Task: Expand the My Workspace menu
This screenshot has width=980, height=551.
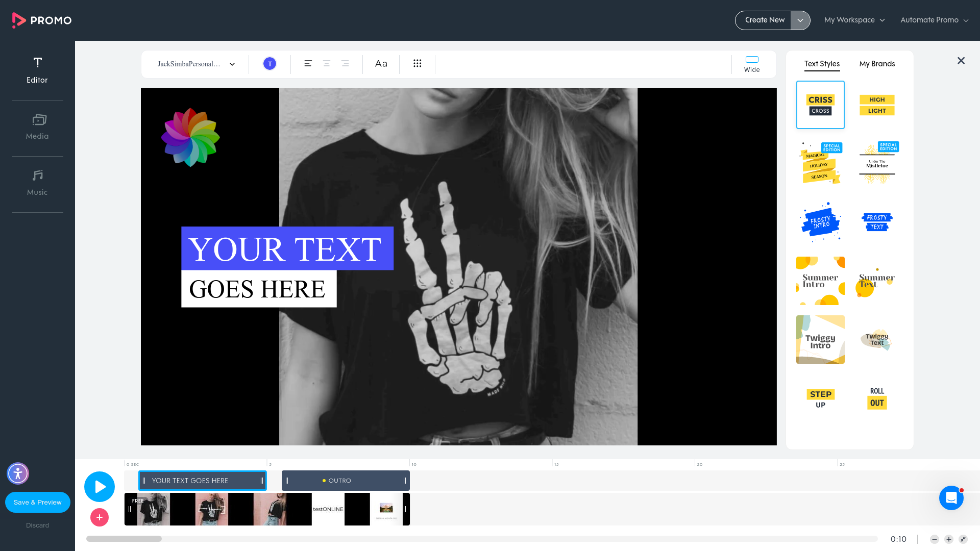Action: tap(854, 20)
